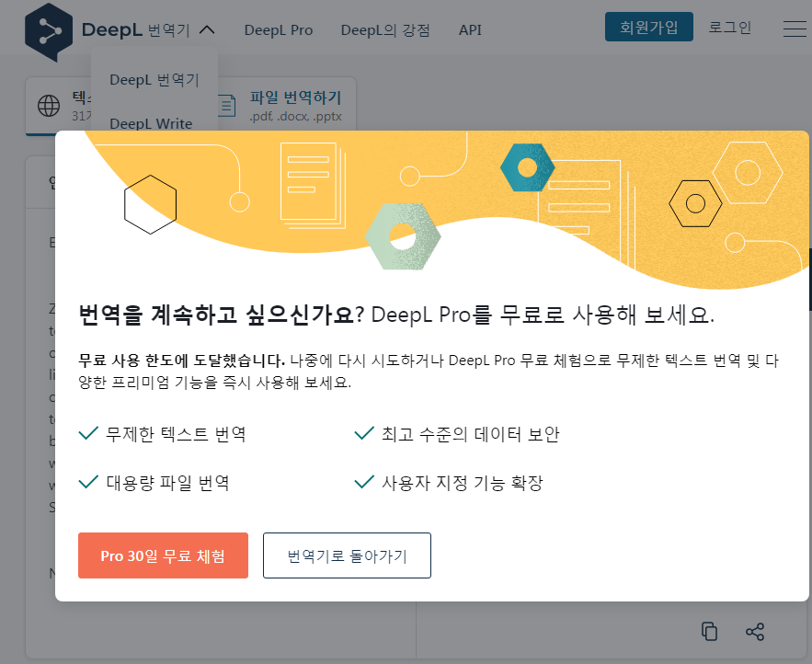Click the 무제한 텍스트 번역 feature text

click(176, 434)
